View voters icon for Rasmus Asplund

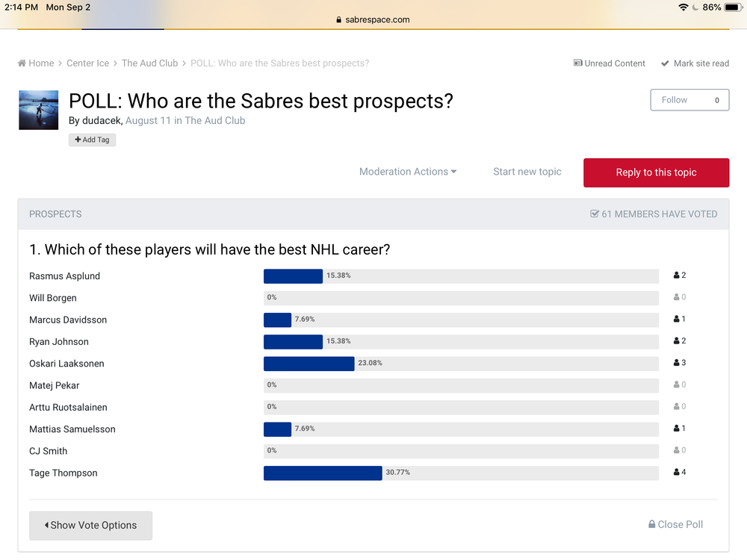tap(677, 275)
